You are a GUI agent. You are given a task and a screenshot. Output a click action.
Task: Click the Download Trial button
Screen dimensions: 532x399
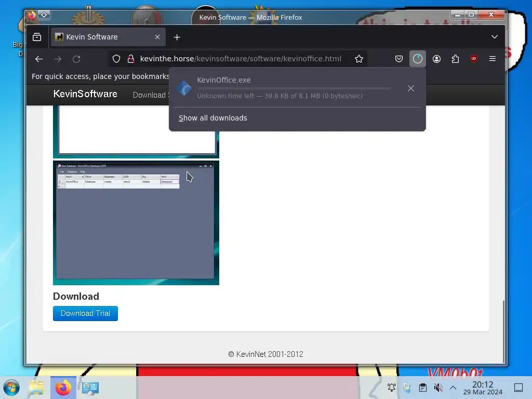tap(85, 313)
